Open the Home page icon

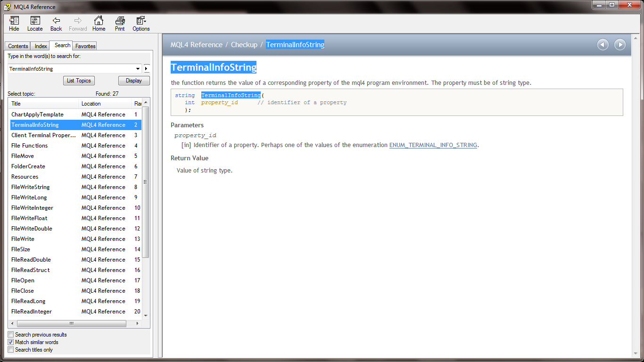(x=99, y=24)
